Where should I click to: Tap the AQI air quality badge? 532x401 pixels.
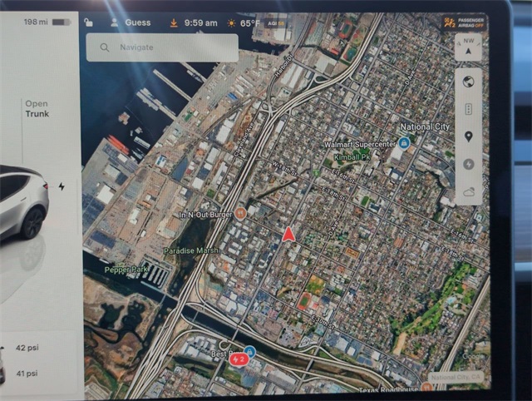click(276, 23)
